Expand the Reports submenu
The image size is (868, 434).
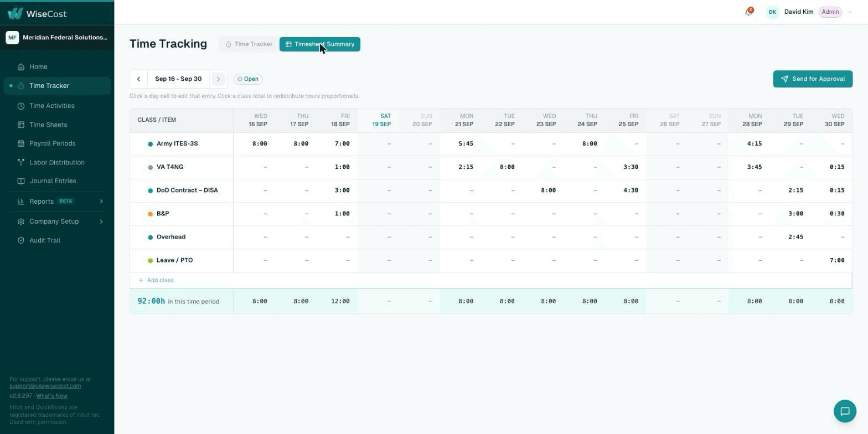click(x=101, y=201)
